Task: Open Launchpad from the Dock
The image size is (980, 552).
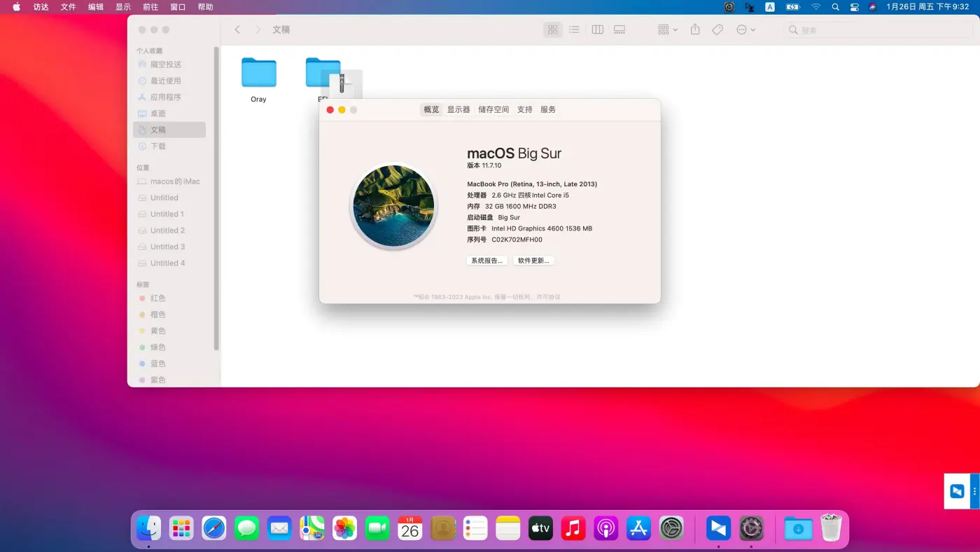Action: 181,527
